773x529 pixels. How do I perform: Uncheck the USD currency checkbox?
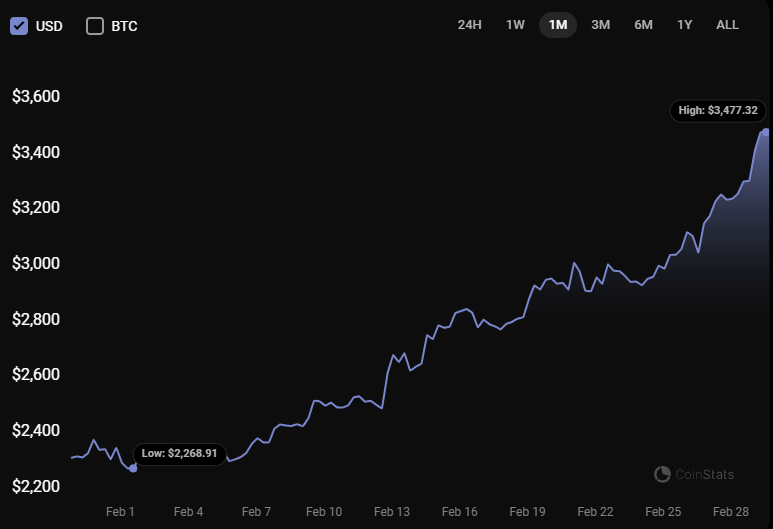point(18,26)
